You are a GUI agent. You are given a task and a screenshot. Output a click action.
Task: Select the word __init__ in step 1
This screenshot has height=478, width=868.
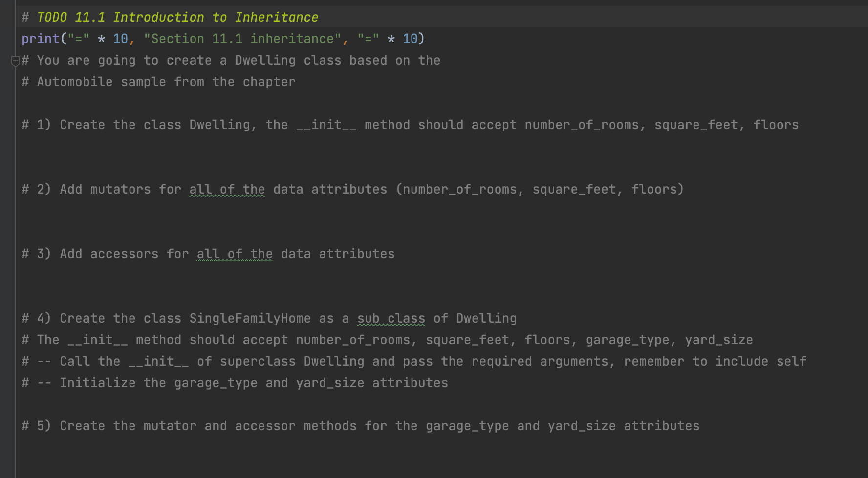[x=327, y=125]
